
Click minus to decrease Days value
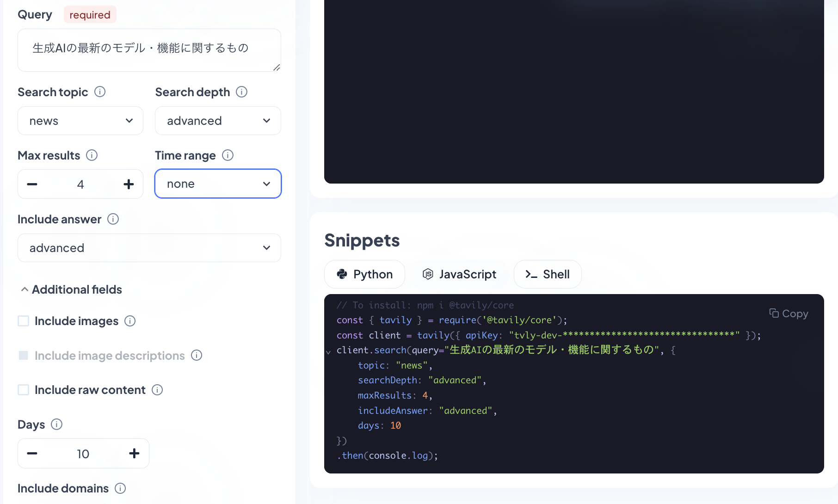pos(32,454)
